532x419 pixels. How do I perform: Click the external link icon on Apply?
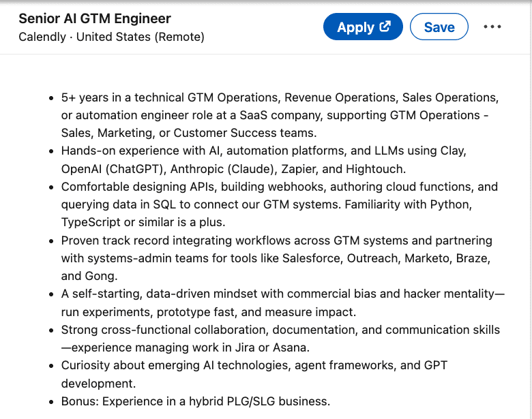[385, 27]
